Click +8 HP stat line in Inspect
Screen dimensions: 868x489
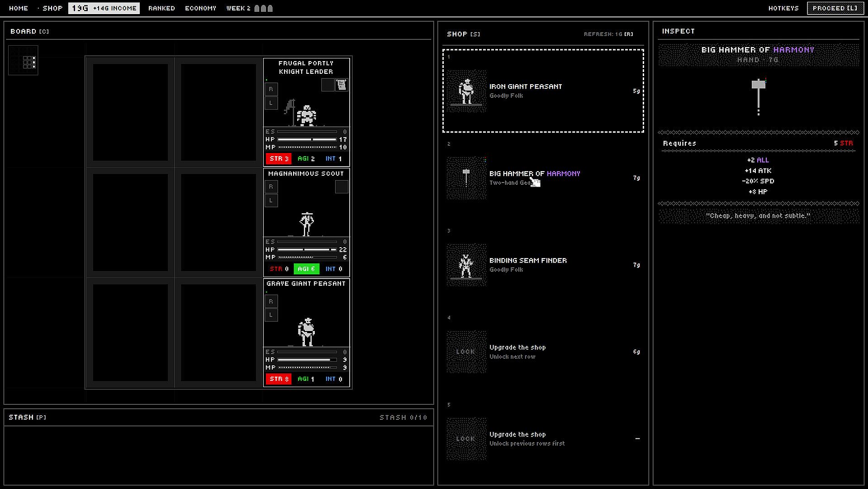pos(758,192)
